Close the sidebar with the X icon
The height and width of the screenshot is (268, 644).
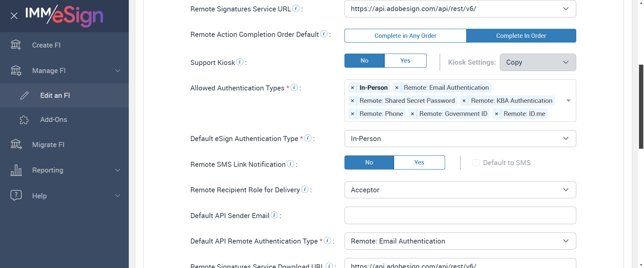click(14, 16)
